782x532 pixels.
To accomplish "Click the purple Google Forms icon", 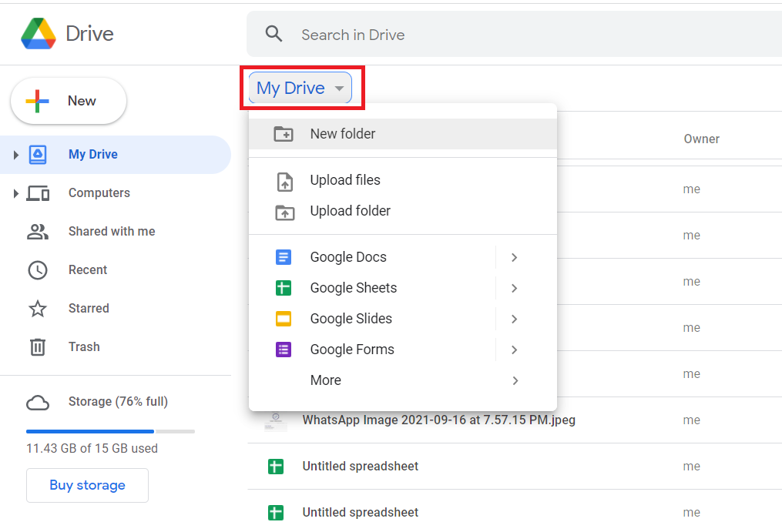I will [284, 350].
